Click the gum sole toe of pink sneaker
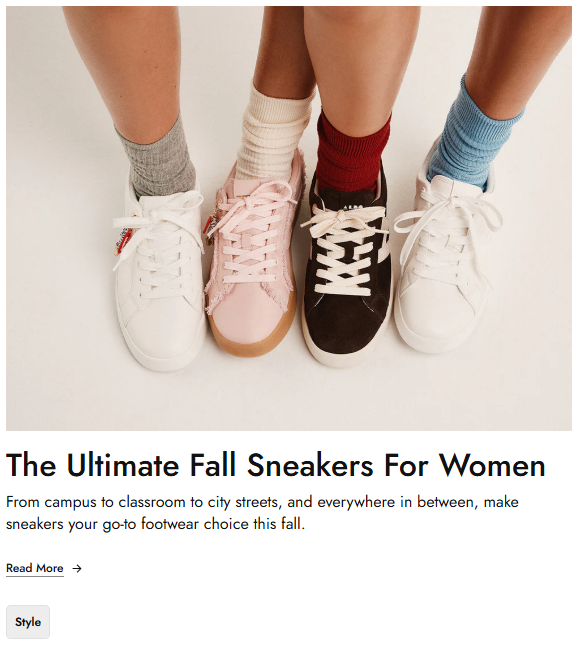The height and width of the screenshot is (649, 582). (250, 339)
